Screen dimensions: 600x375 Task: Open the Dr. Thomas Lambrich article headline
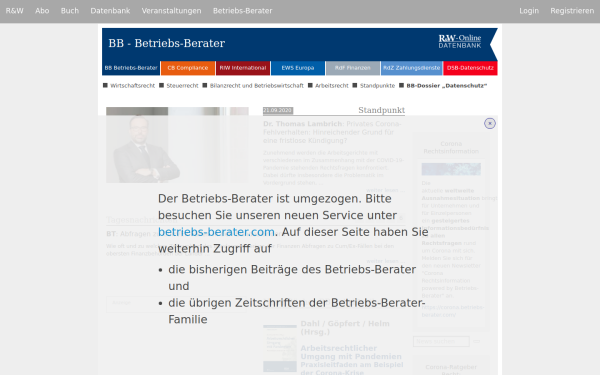[x=332, y=132]
